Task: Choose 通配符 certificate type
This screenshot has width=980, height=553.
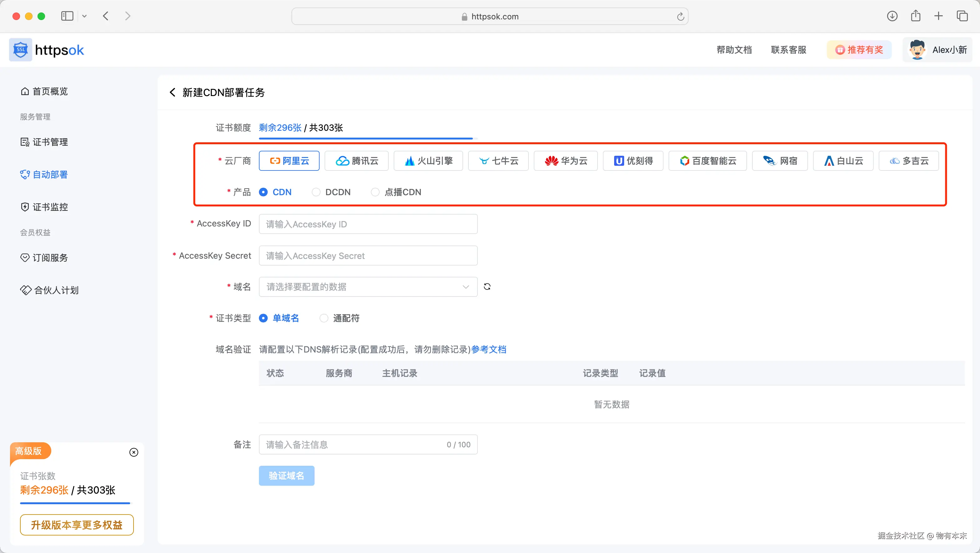Action: pyautogui.click(x=324, y=318)
